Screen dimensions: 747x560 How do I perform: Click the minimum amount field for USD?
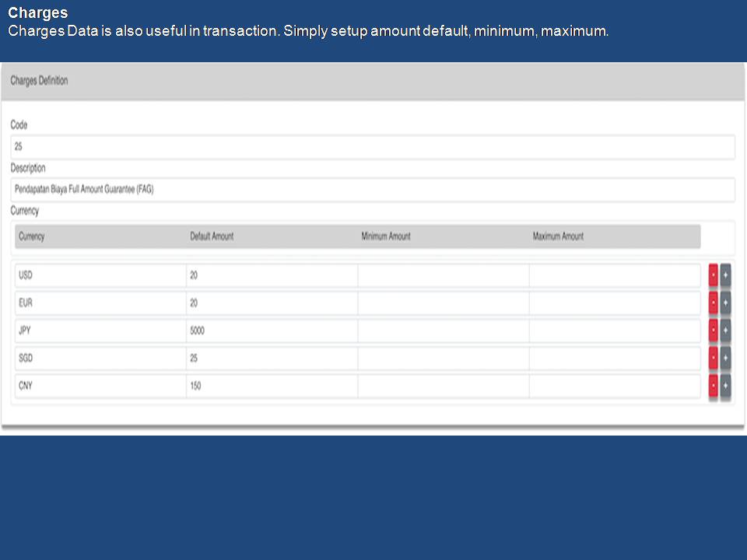coord(443,276)
